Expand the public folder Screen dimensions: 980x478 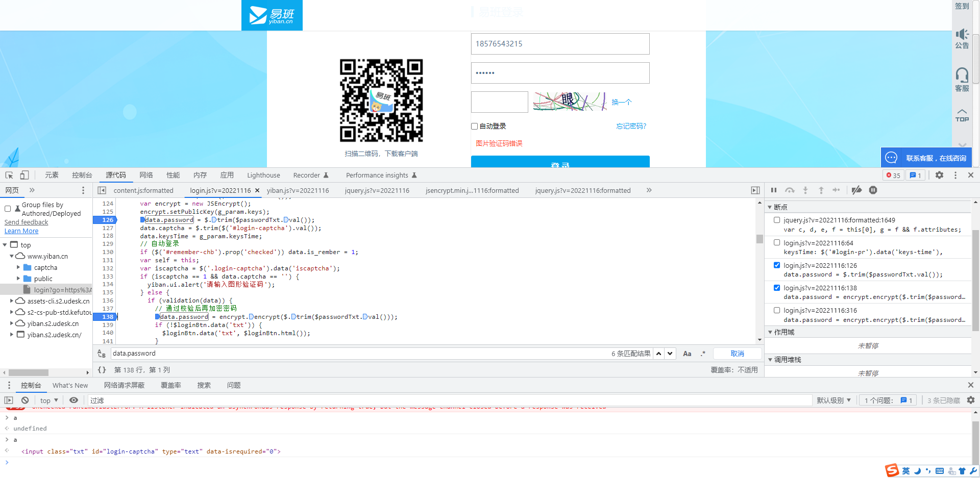18,279
